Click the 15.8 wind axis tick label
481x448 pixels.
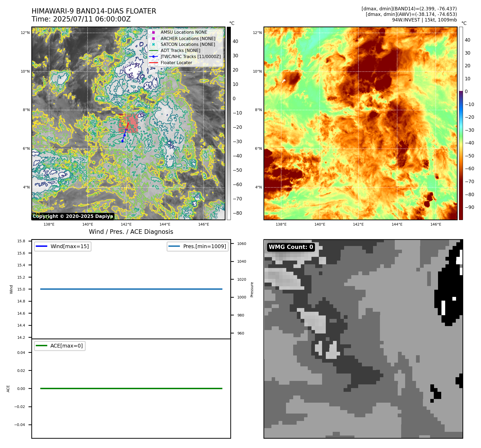21,241
